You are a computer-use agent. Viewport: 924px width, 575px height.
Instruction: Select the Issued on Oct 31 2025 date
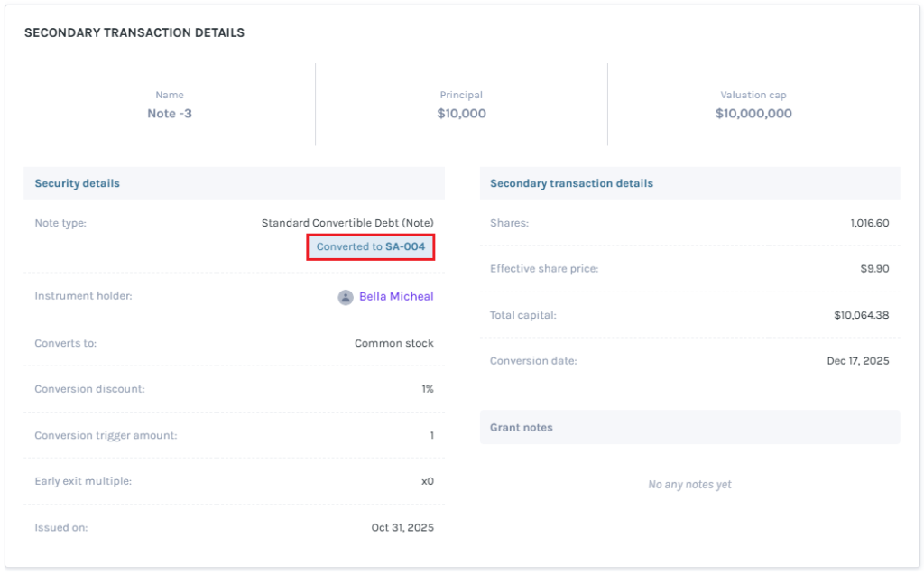(401, 526)
